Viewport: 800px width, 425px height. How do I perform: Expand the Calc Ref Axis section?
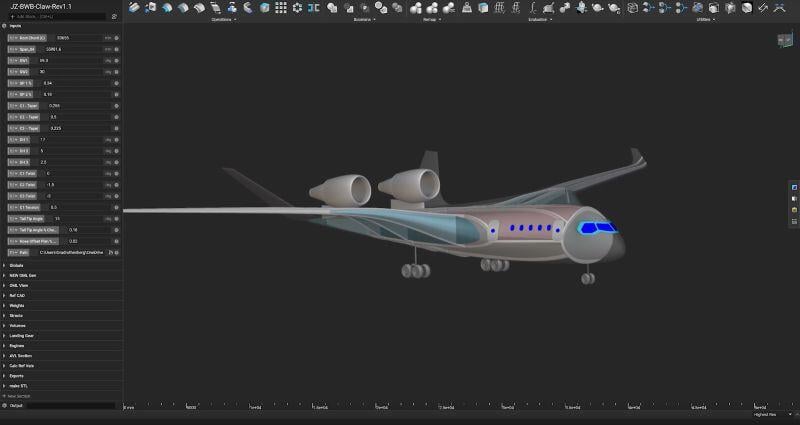[x=5, y=366]
